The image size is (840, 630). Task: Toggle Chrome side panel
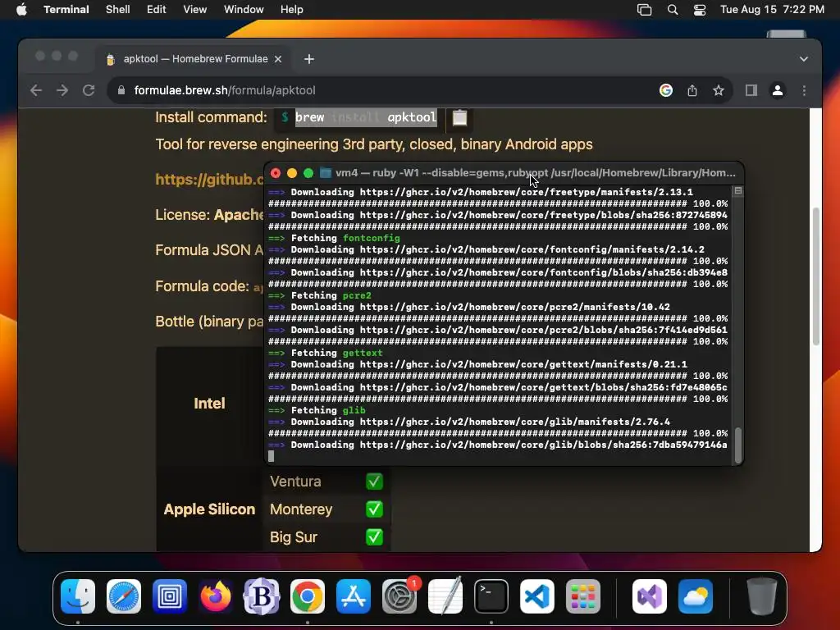(751, 90)
